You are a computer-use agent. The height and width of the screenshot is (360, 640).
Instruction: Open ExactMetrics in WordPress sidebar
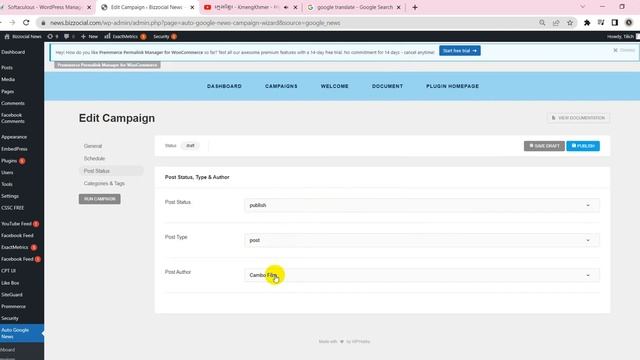[x=15, y=247]
